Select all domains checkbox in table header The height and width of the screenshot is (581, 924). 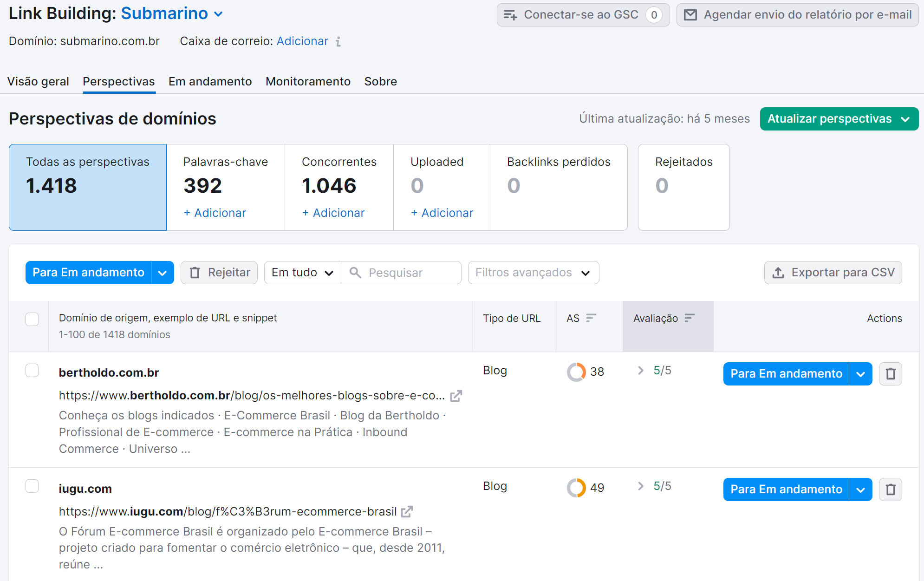(32, 319)
